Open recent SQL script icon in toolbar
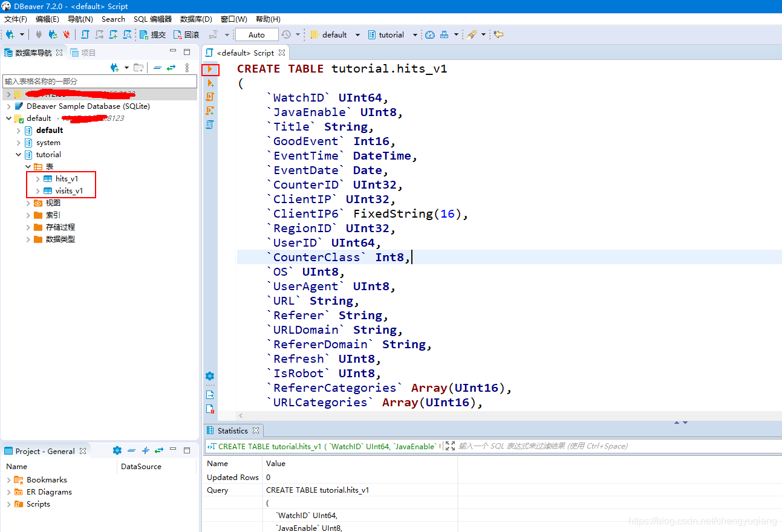 point(99,34)
